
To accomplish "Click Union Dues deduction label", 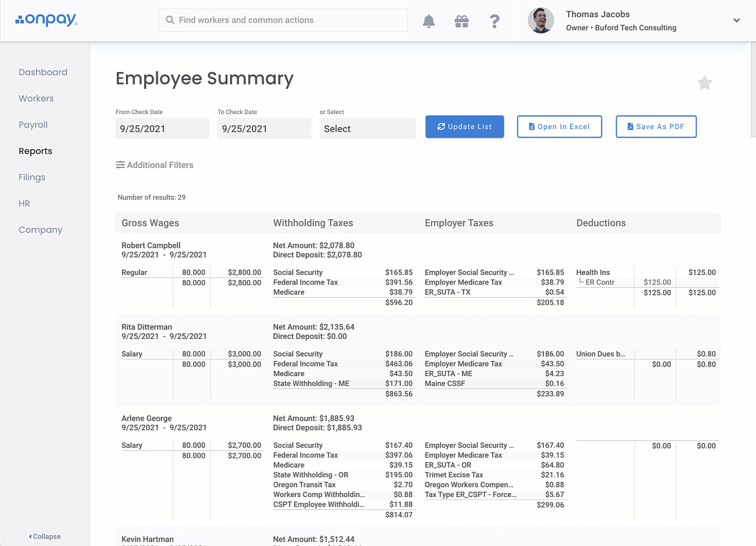I will click(600, 354).
